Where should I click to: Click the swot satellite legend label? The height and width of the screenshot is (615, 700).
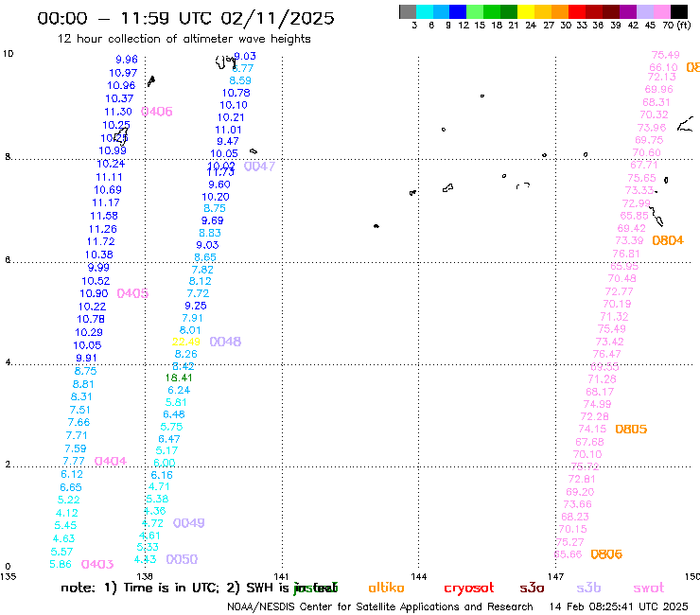tap(649, 589)
